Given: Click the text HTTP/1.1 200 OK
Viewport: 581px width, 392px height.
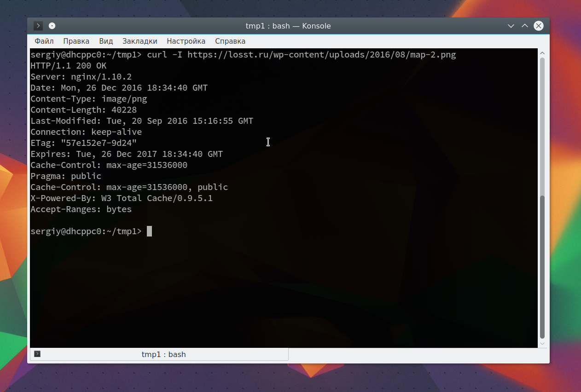Looking at the screenshot, I should pyautogui.click(x=69, y=66).
